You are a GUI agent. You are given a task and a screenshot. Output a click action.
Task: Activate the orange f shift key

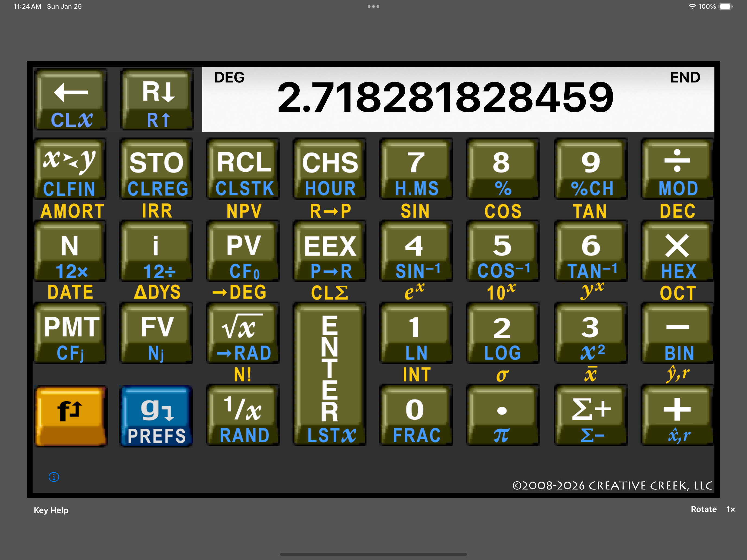(71, 416)
